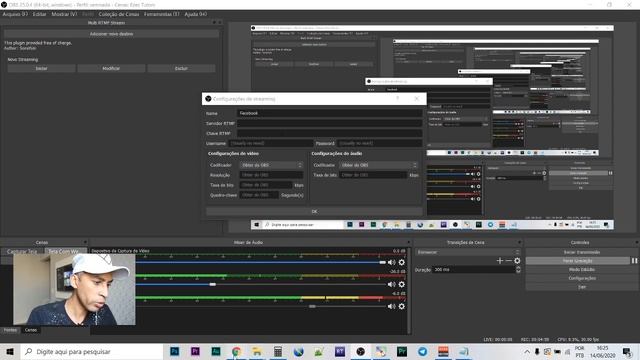The width and height of the screenshot is (640, 360).
Task: Open Chrome from the taskbar
Action: pos(236,351)
